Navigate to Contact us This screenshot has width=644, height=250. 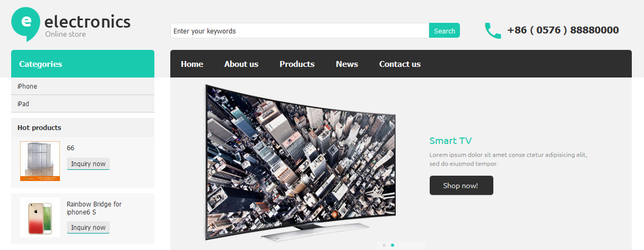tap(400, 64)
